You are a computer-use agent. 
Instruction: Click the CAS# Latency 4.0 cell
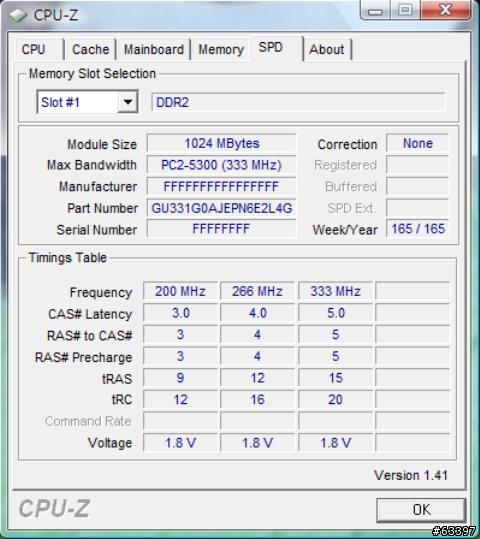pyautogui.click(x=257, y=313)
